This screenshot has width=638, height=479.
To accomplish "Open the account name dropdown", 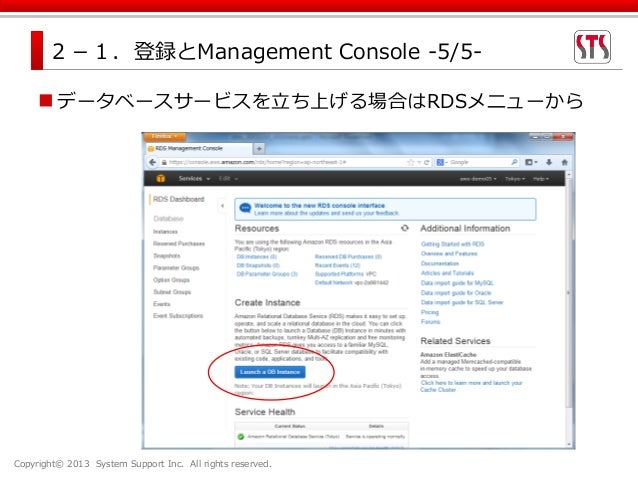I will 478,179.
